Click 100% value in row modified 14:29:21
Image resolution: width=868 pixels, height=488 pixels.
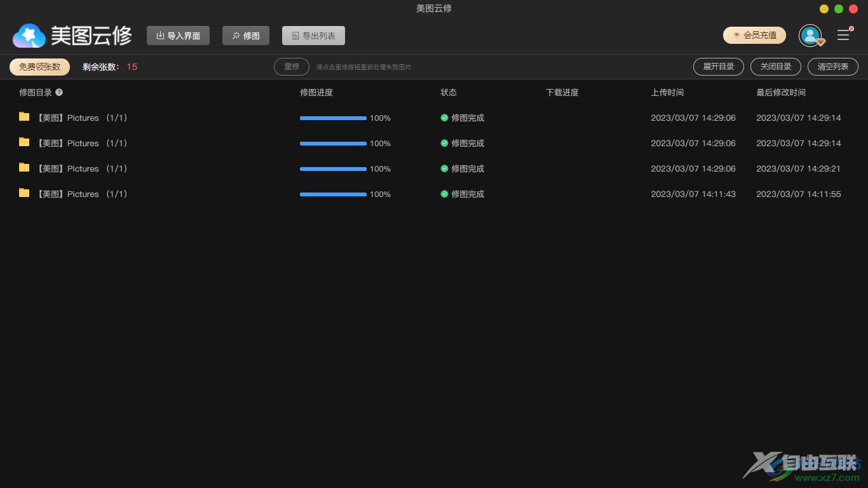click(x=380, y=169)
